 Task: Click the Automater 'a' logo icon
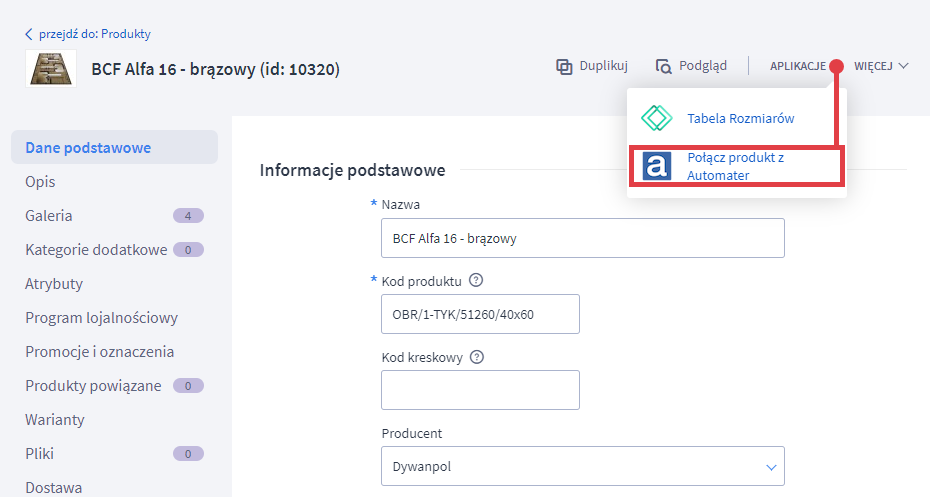coord(657,166)
